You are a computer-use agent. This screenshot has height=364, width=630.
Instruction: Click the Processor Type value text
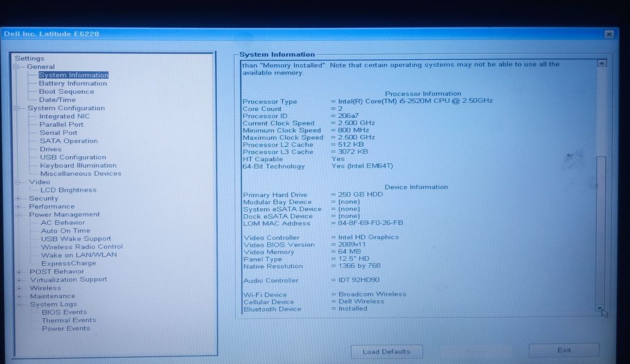pos(415,101)
